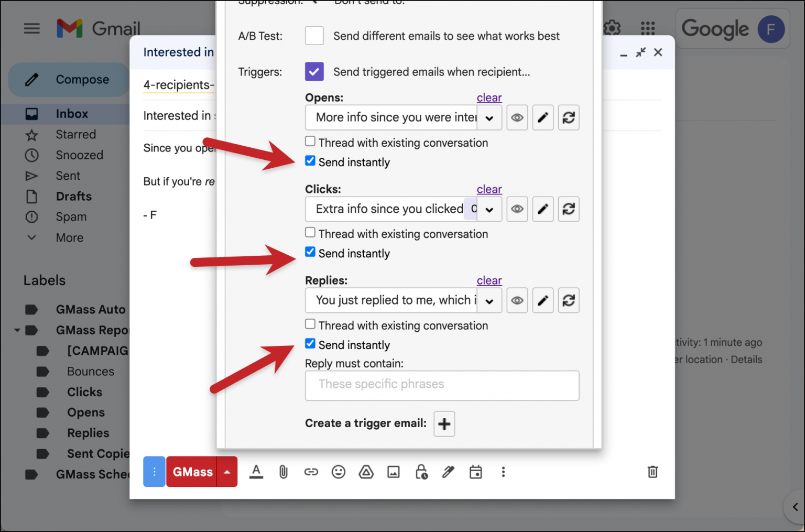Click clear next to Clicks trigger
The width and height of the screenshot is (805, 532).
[488, 189]
